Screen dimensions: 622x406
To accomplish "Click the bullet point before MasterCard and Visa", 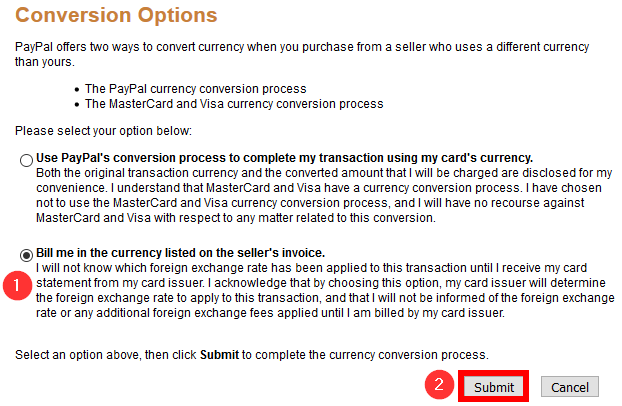I will coord(77,104).
